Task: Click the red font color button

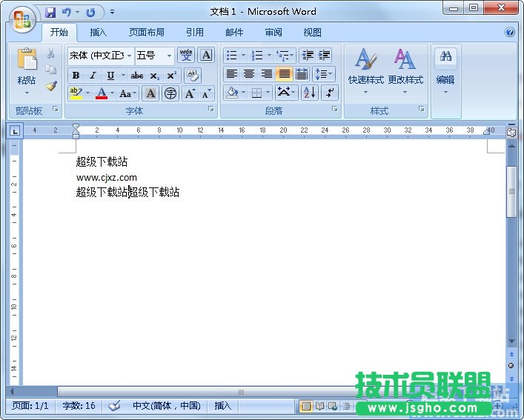Action: (102, 93)
